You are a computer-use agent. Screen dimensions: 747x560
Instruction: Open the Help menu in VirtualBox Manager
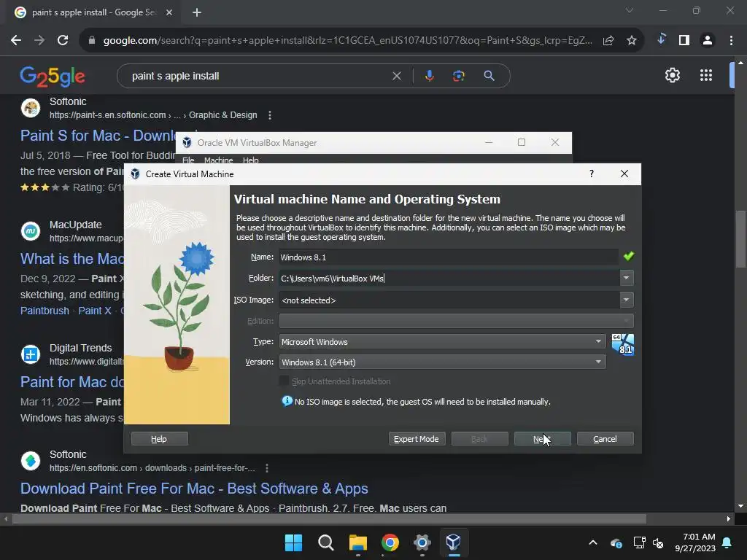pyautogui.click(x=251, y=160)
